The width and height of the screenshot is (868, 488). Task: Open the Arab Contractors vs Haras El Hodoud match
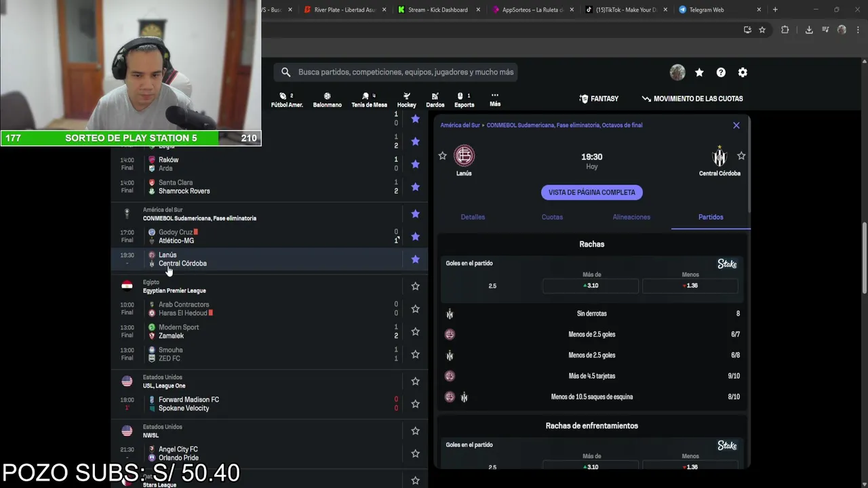tap(269, 309)
